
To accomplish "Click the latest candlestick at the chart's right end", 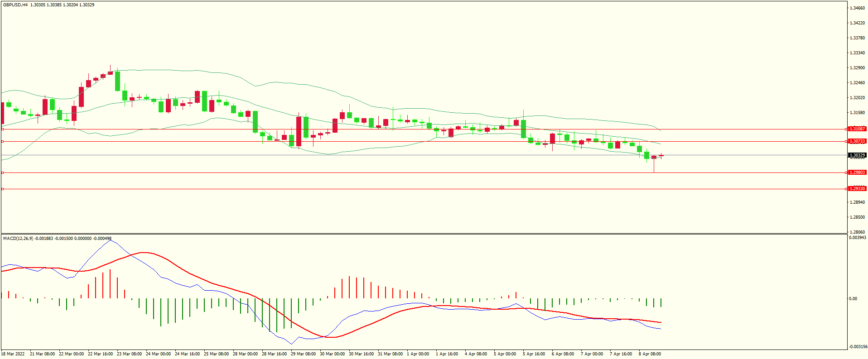I will (661, 156).
